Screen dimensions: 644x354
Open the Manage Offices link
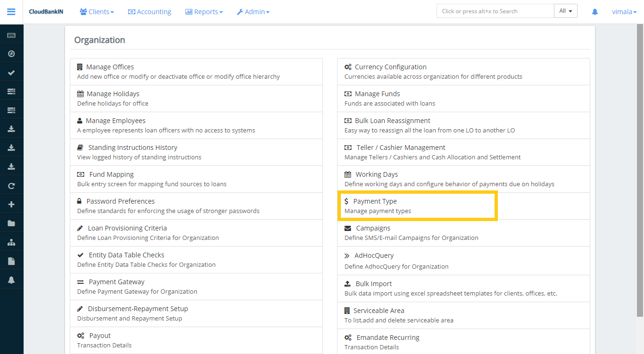110,67
